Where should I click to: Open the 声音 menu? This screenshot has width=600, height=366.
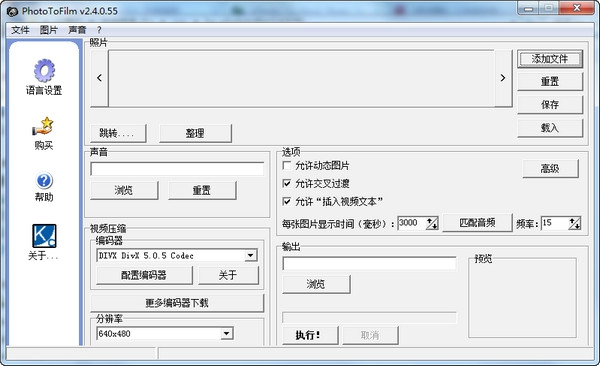click(77, 30)
